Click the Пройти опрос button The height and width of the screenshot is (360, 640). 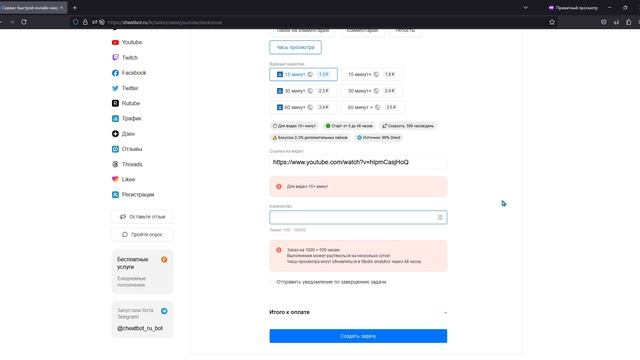point(142,235)
